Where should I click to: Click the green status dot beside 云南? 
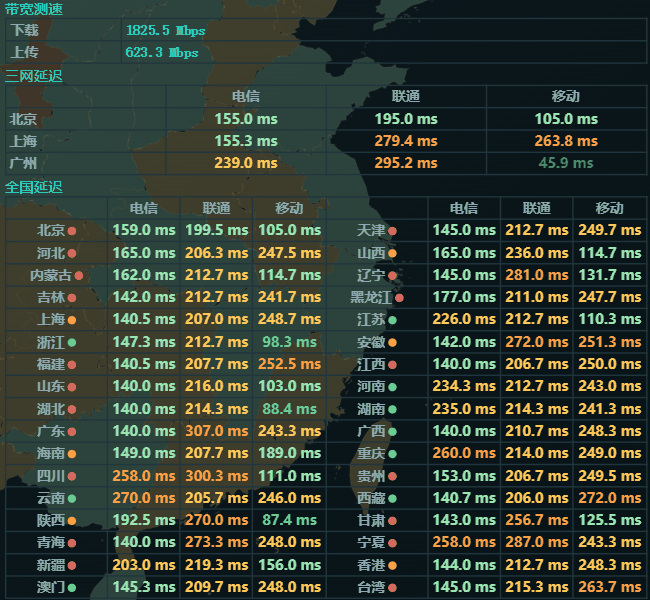tap(72, 498)
